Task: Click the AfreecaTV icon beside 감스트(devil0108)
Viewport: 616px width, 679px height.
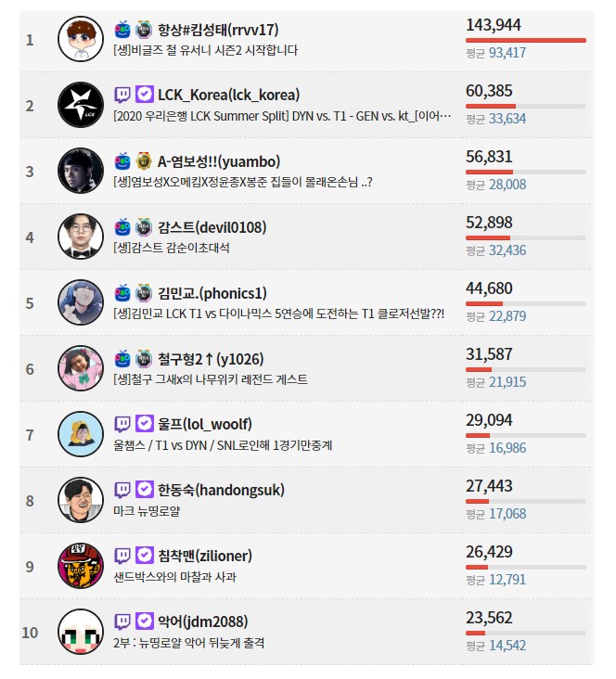Action: point(122,227)
